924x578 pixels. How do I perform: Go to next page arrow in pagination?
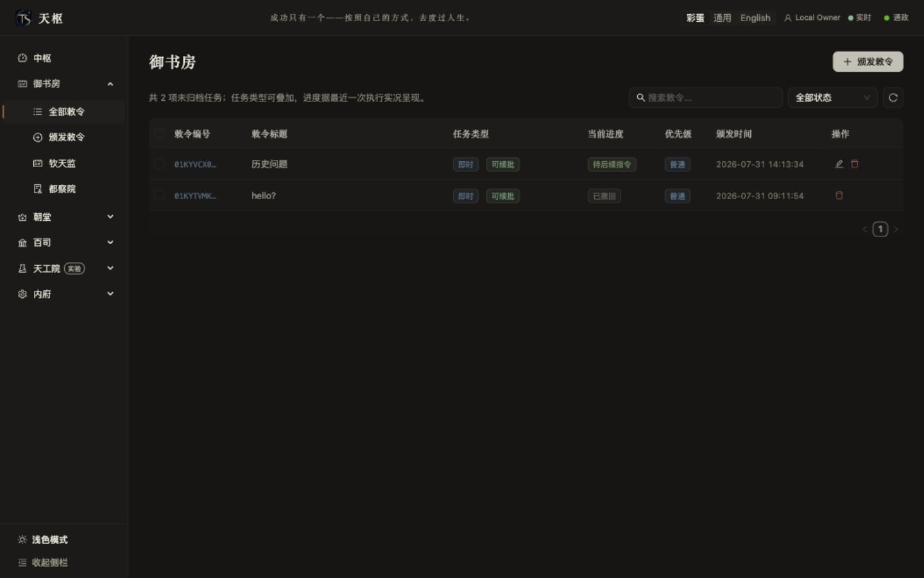(x=896, y=229)
